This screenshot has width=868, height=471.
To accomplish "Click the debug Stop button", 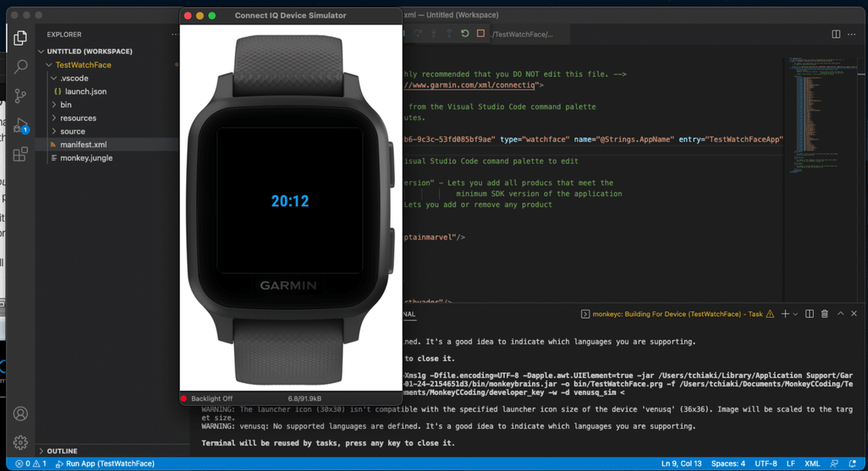I will point(481,33).
